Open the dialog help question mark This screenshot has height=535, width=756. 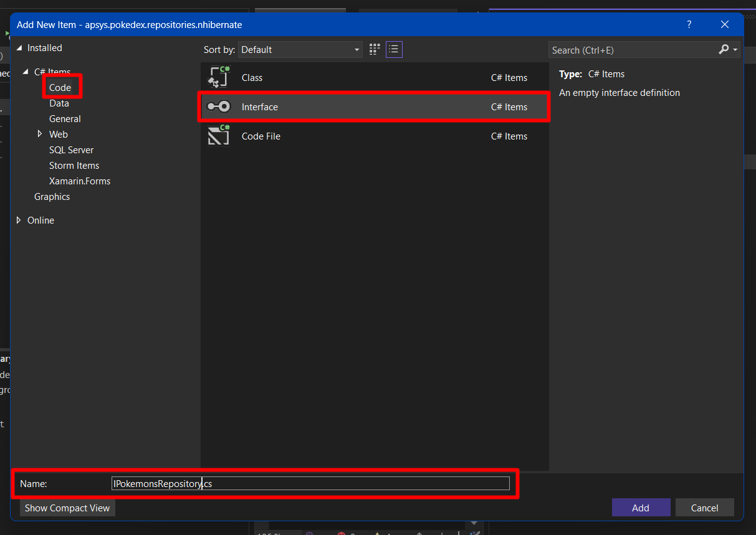tap(689, 24)
